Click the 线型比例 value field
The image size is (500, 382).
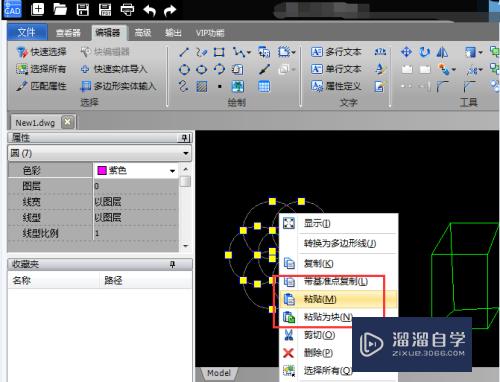tap(136, 233)
